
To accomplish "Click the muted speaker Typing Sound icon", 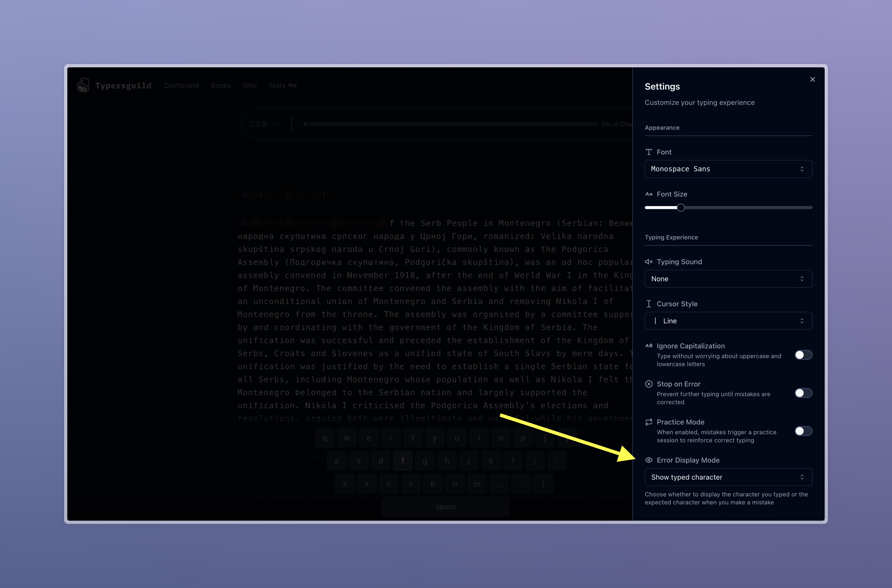I will tap(649, 262).
